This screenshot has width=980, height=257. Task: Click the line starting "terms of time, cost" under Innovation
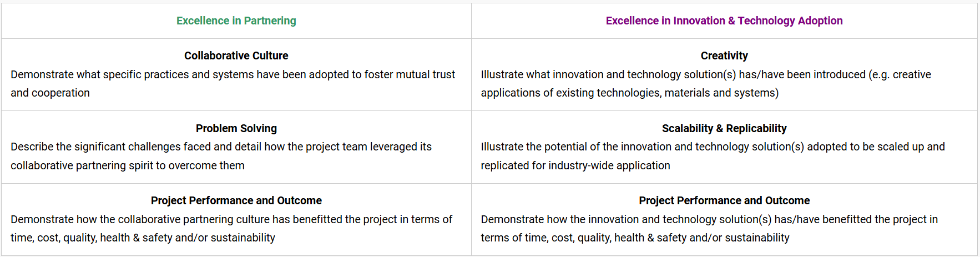pos(634,238)
